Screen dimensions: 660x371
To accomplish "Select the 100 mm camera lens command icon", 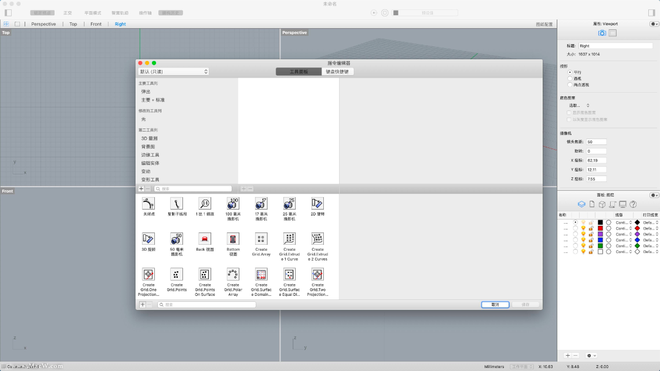I will (233, 204).
